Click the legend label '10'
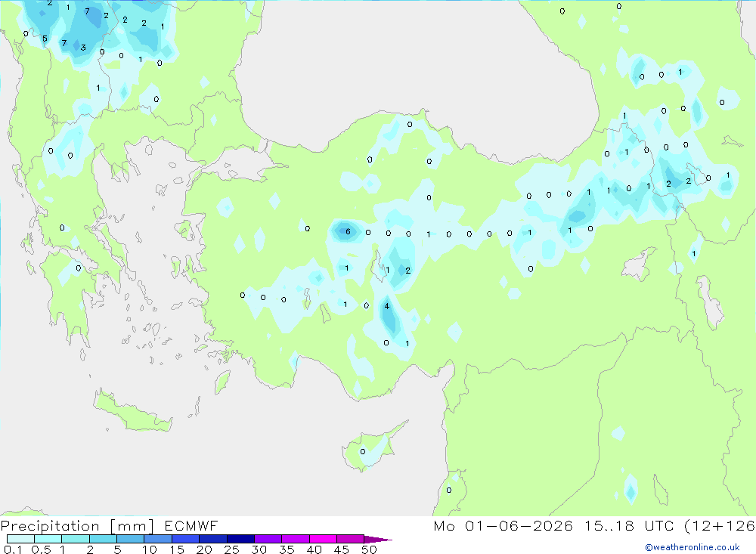The width and height of the screenshot is (756, 554). 150,549
